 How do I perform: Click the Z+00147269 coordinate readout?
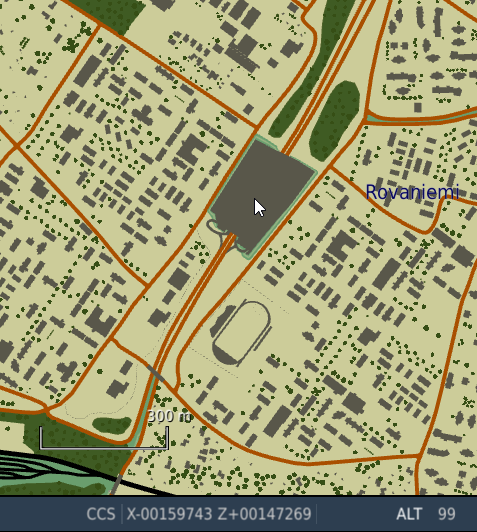(264, 514)
